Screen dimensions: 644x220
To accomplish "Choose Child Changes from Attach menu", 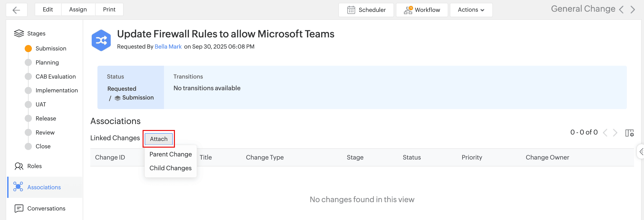I will point(170,168).
